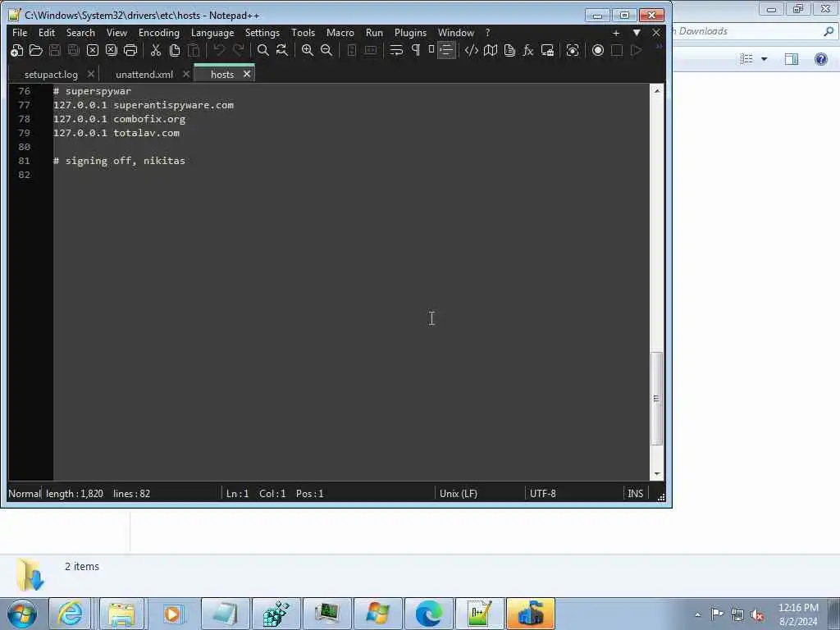The width and height of the screenshot is (840, 630).
Task: Open the Plugins menu
Action: (x=410, y=33)
